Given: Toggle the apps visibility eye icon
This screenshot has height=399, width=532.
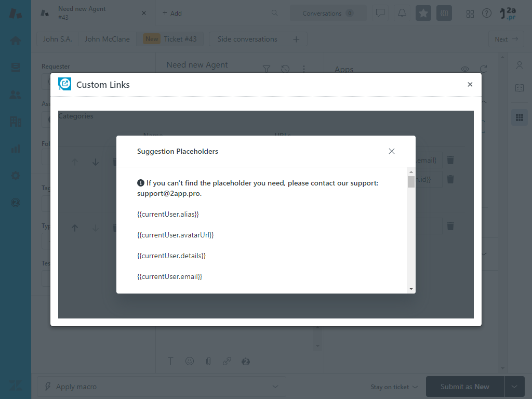Looking at the screenshot, I should click(x=465, y=69).
